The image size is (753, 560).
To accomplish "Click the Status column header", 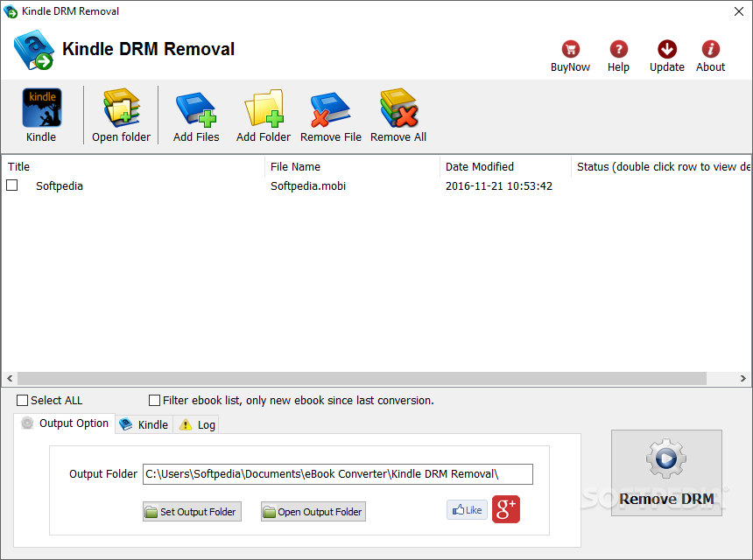I will point(661,166).
